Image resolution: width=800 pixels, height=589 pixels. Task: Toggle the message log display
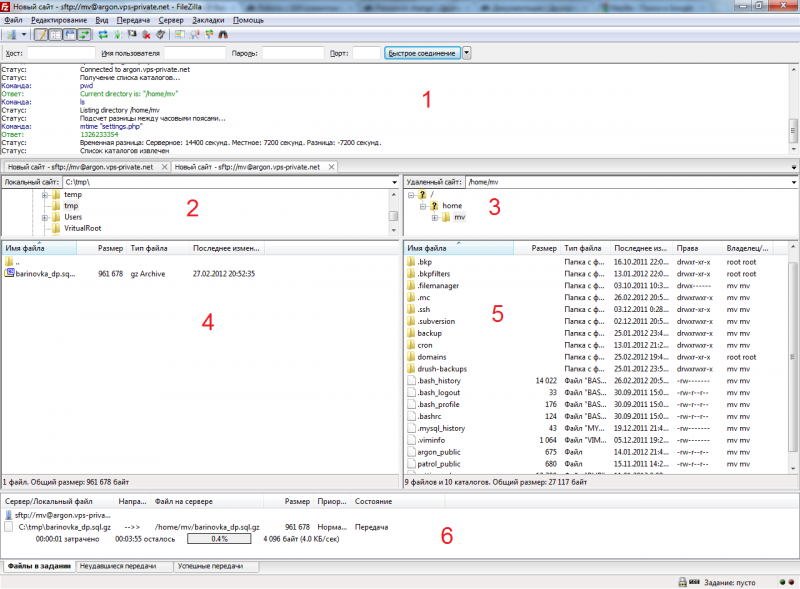click(41, 34)
